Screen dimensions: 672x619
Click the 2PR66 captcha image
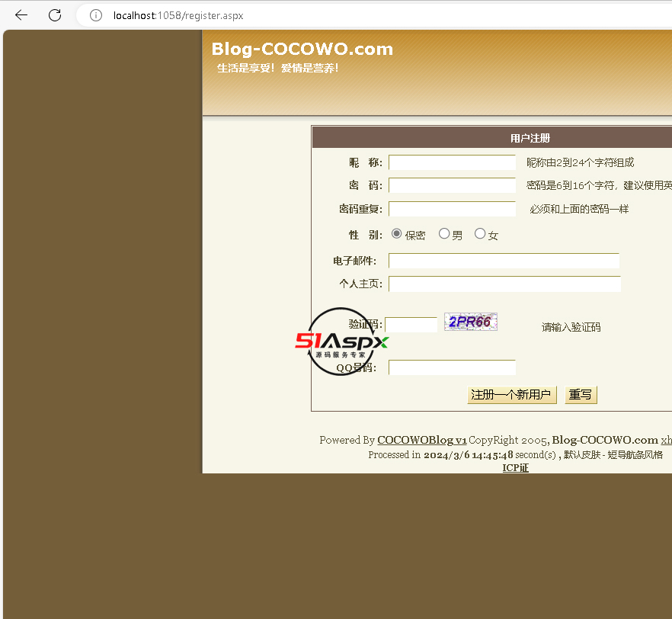pos(471,322)
